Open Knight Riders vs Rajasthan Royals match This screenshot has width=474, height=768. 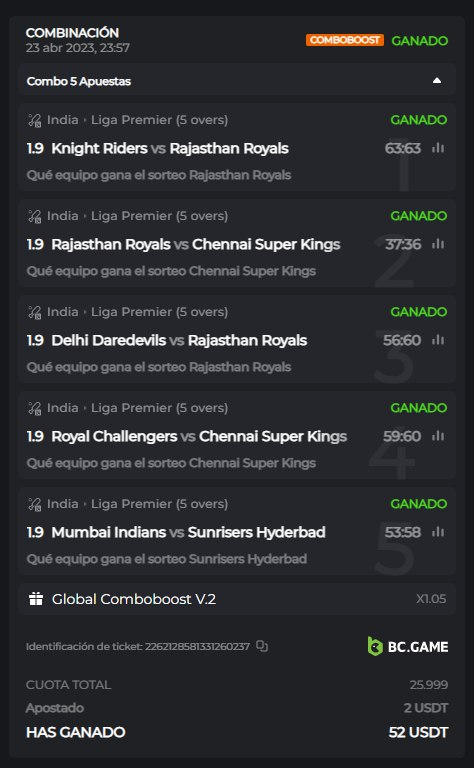pos(170,148)
